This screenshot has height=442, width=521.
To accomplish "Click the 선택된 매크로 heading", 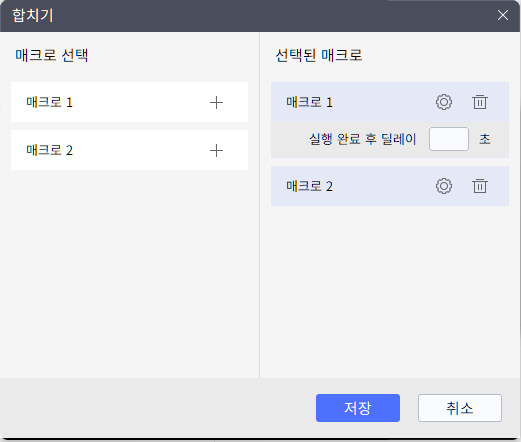I will pos(319,55).
